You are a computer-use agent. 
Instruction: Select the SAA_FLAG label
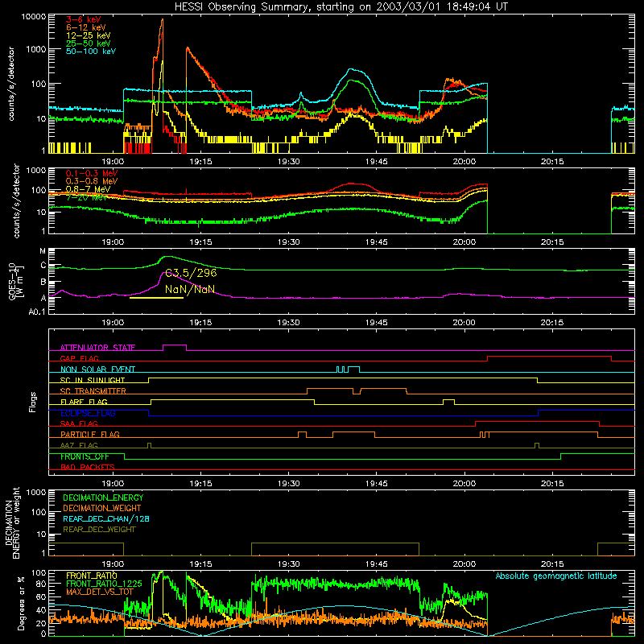[x=79, y=424]
